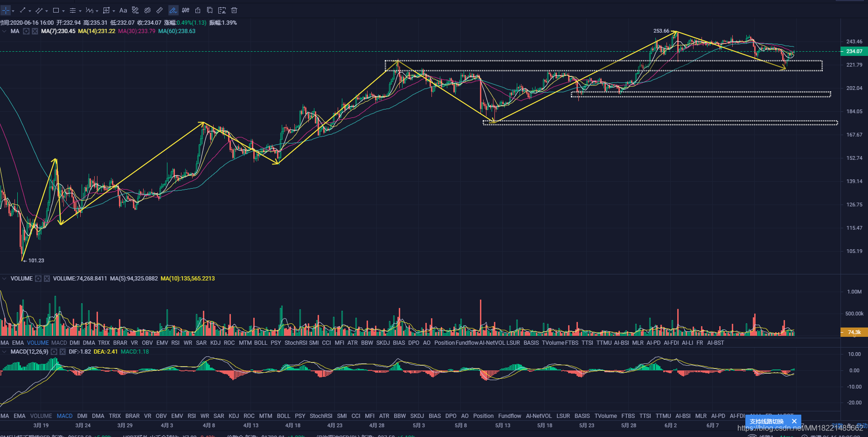The height and width of the screenshot is (437, 868).
Task: Select TTMU in the bottom indicator row
Action: click(663, 416)
